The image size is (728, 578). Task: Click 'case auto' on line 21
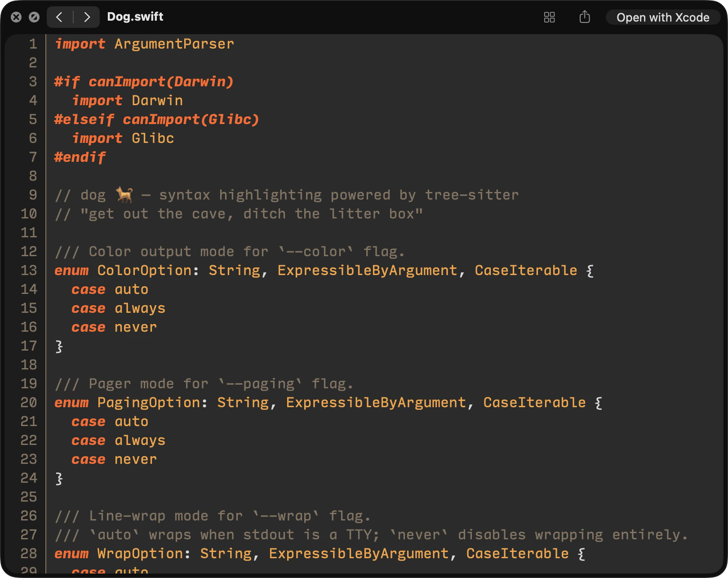point(110,421)
